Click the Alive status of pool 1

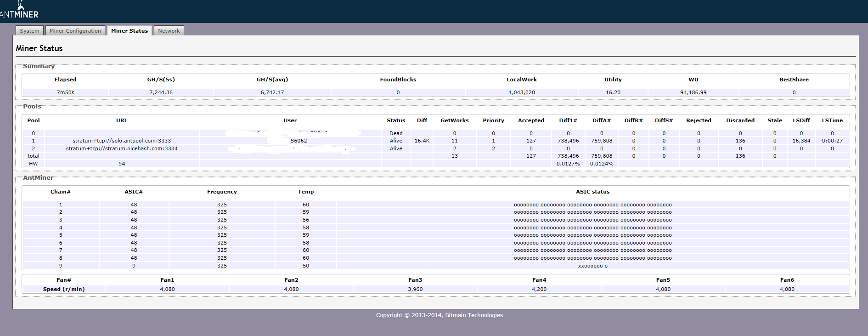coord(396,141)
